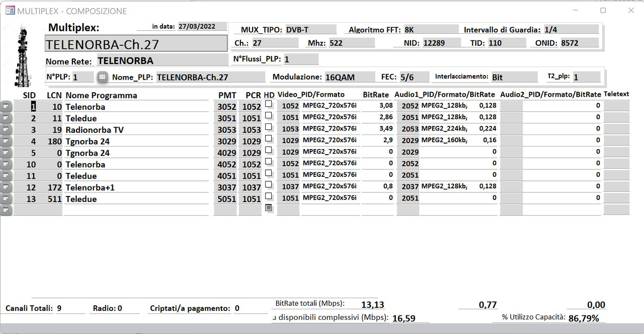Click the Interlacciamento field showing Bit
This screenshot has height=334, width=644.
(x=514, y=77)
